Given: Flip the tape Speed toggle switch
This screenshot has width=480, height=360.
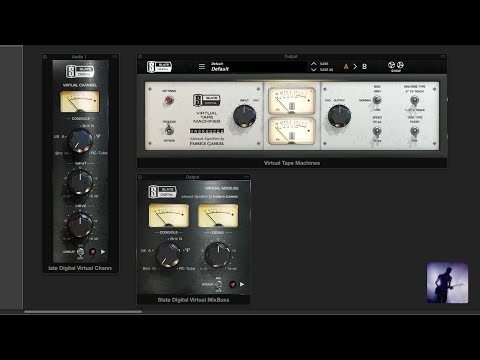Looking at the screenshot, I should (x=377, y=131).
